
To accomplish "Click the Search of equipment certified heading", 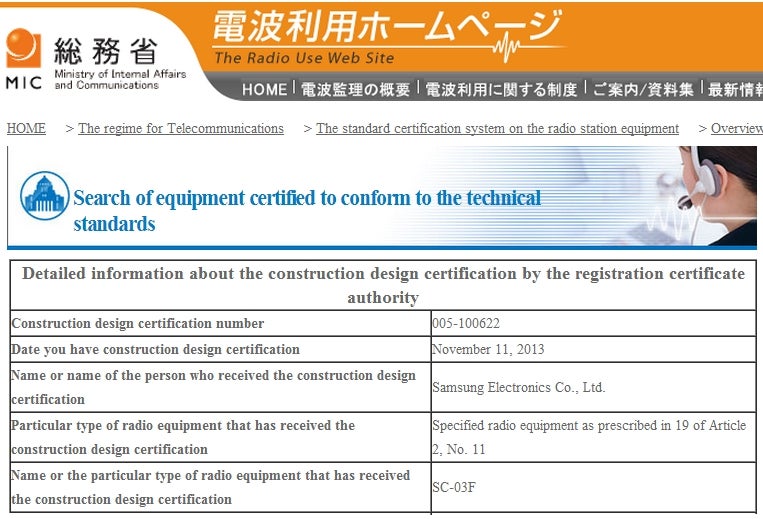I will [x=307, y=211].
